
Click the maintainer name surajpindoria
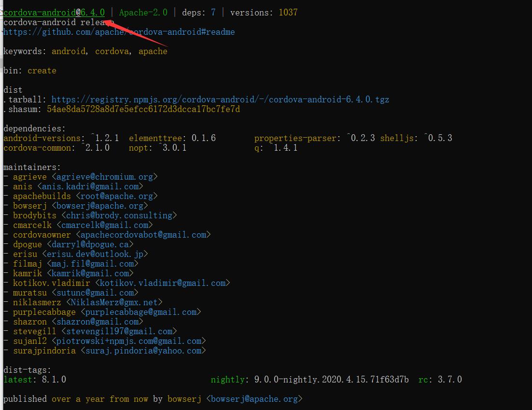[44, 351]
